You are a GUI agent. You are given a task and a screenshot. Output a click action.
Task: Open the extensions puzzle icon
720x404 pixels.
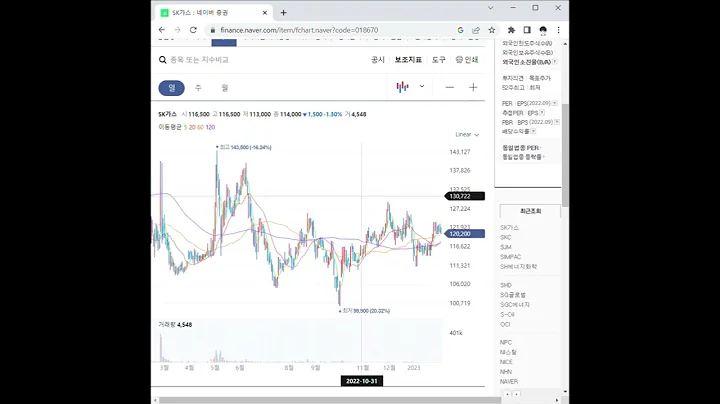pyautogui.click(x=511, y=30)
